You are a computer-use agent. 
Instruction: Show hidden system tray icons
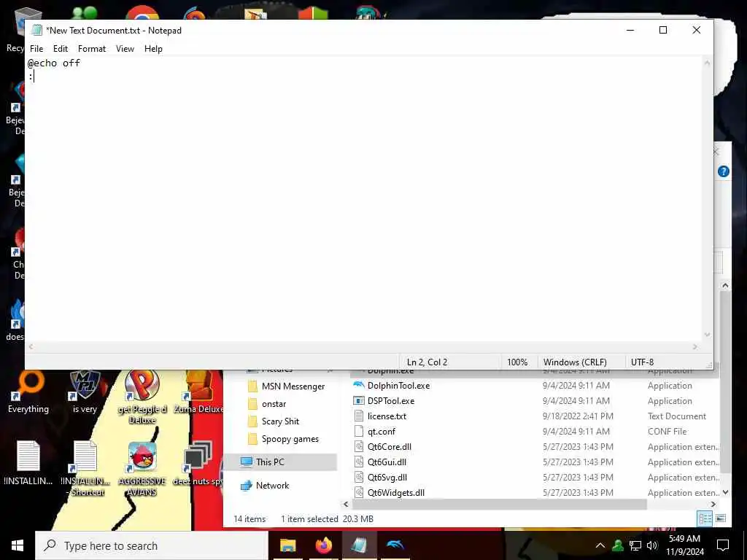(600, 545)
